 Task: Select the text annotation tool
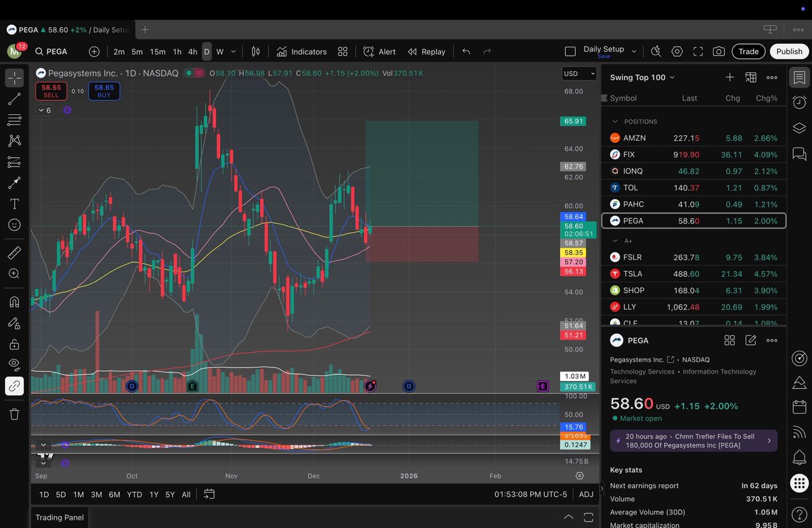[x=14, y=204]
